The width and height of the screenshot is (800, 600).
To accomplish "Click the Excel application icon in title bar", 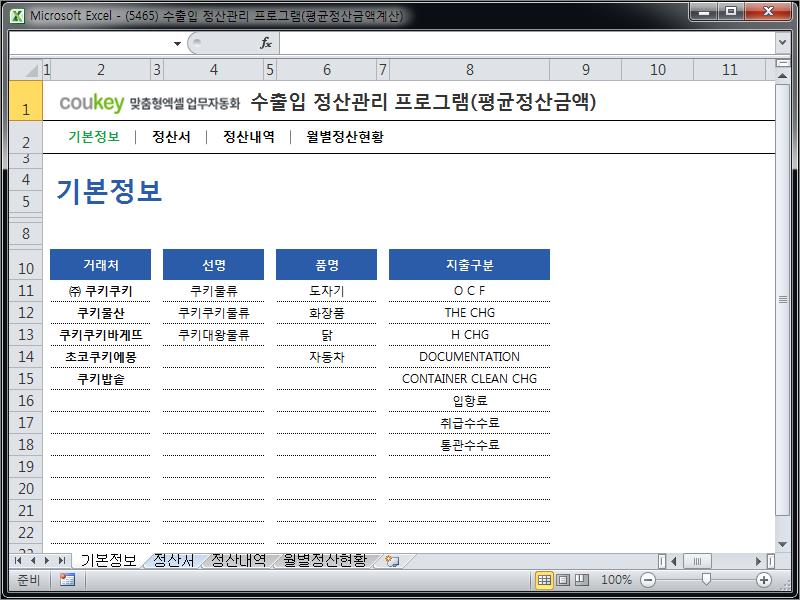I will (17, 16).
